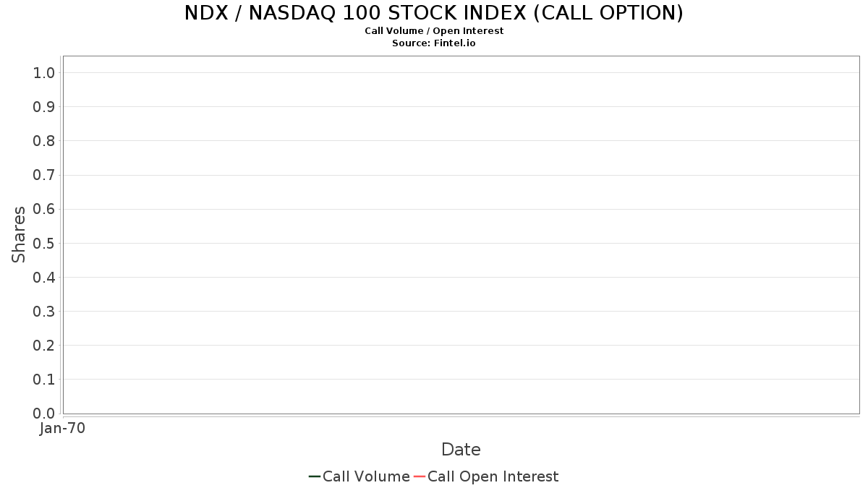Click the Date axis title

click(461, 450)
